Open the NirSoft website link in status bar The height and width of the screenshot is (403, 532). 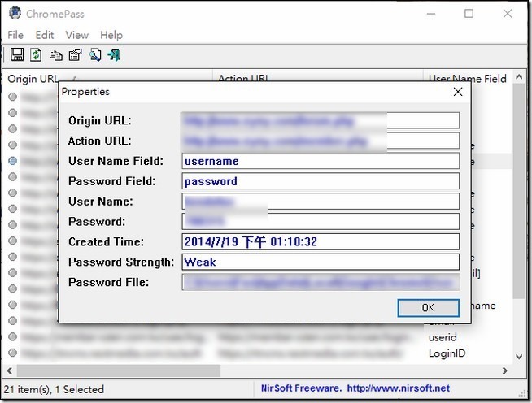[399, 388]
